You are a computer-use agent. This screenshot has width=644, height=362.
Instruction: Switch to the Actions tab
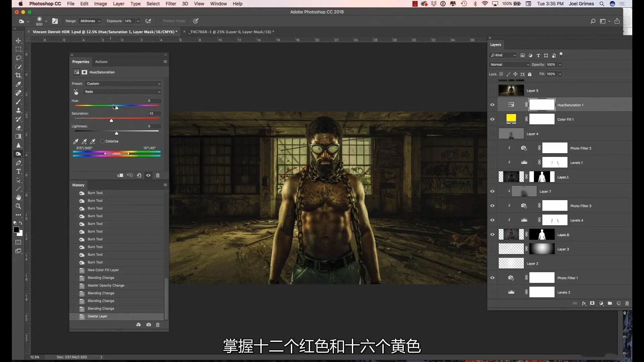coord(101,62)
